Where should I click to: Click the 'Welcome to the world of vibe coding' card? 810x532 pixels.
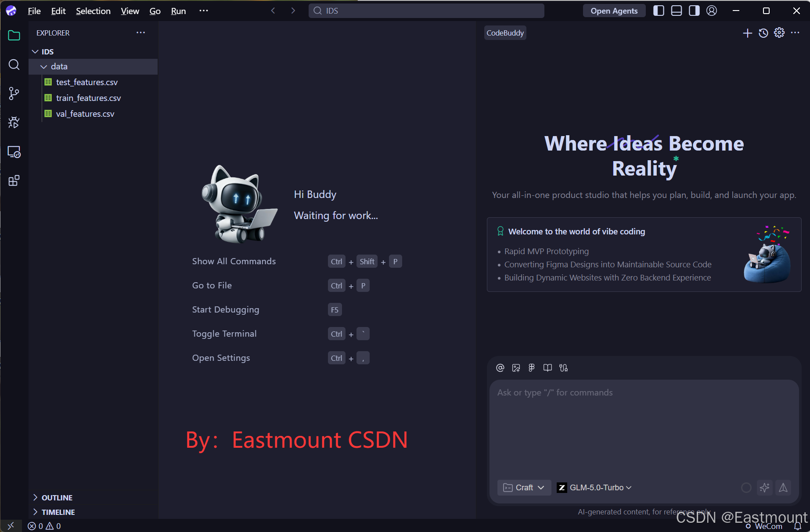644,255
